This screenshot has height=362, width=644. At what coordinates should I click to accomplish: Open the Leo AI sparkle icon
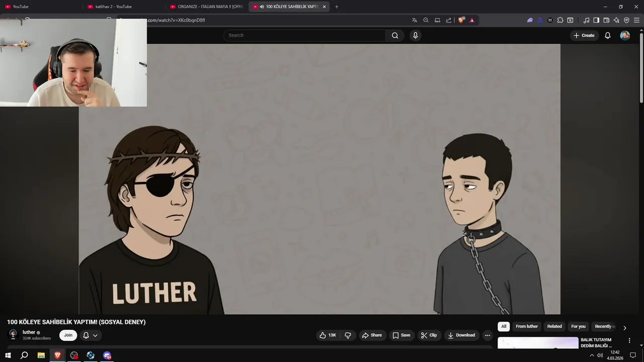point(616,20)
